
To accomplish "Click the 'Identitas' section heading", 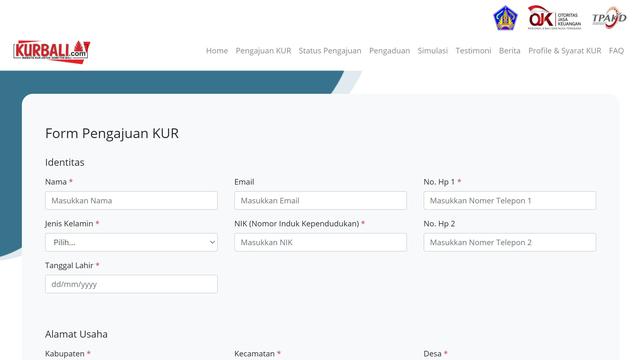I will click(64, 162).
